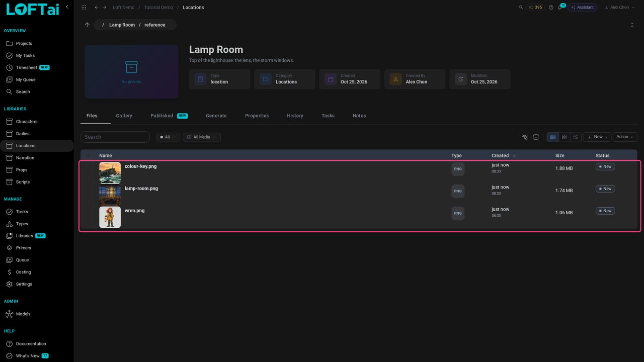Open Characters library in the sidebar
Viewport: 644px width, 362px height.
(37, 122)
